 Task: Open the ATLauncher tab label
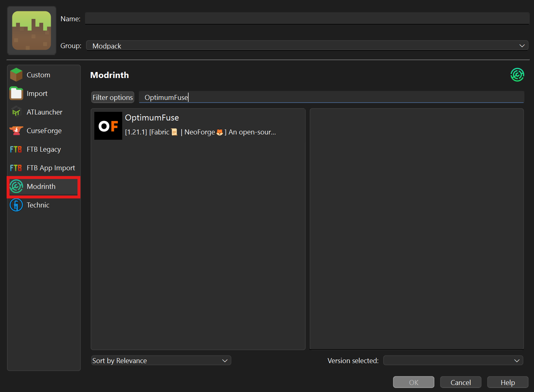pyautogui.click(x=44, y=112)
